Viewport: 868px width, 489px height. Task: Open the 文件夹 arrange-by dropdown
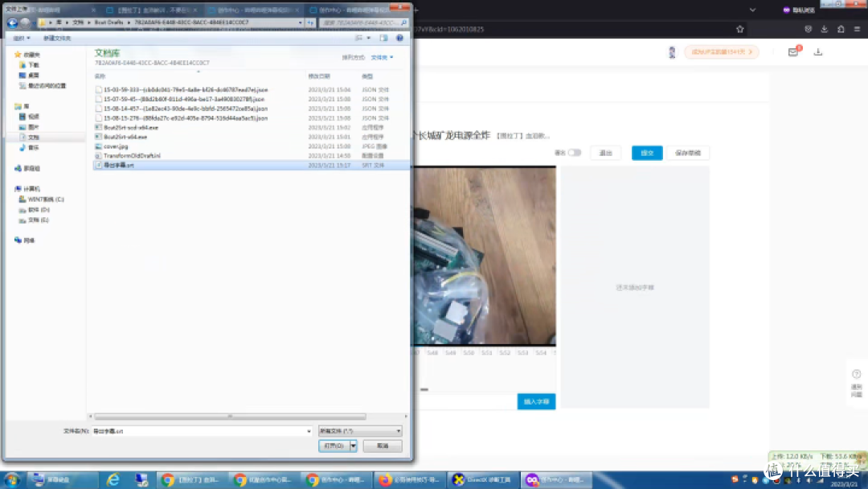pos(382,58)
